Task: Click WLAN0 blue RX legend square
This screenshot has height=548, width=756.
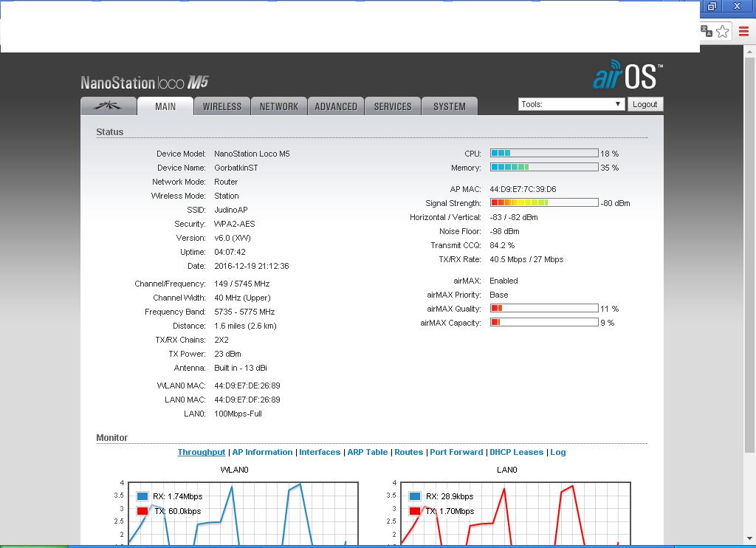Action: [142, 496]
